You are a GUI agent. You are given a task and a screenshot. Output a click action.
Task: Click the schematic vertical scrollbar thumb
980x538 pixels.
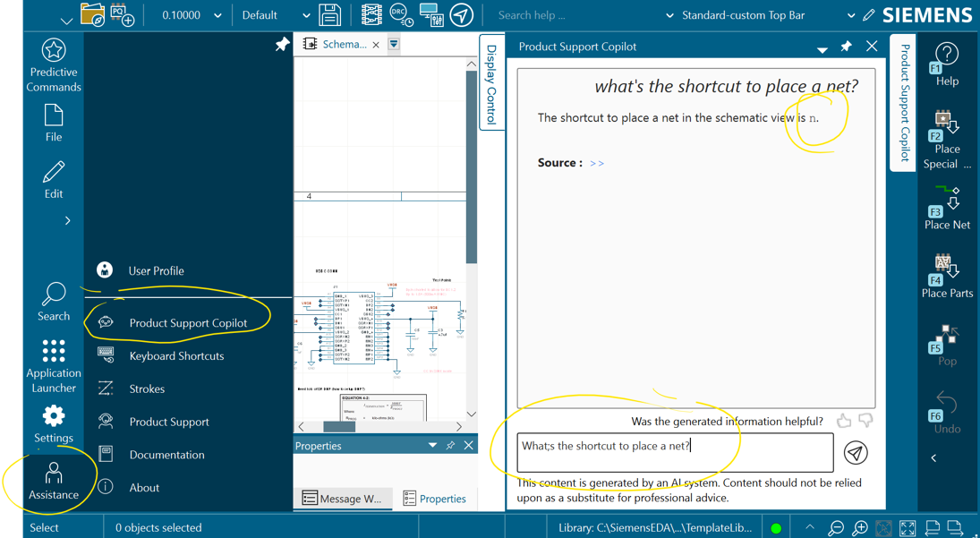tap(472, 167)
